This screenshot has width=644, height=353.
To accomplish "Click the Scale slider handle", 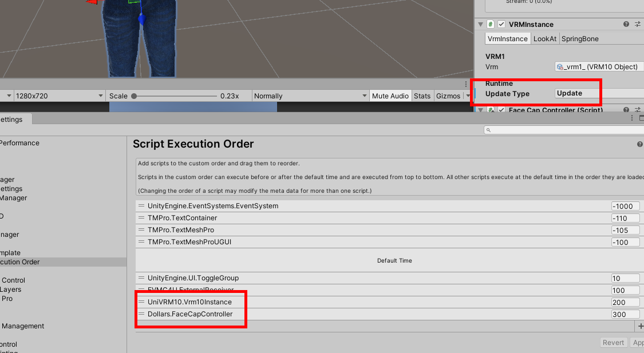I will [134, 96].
